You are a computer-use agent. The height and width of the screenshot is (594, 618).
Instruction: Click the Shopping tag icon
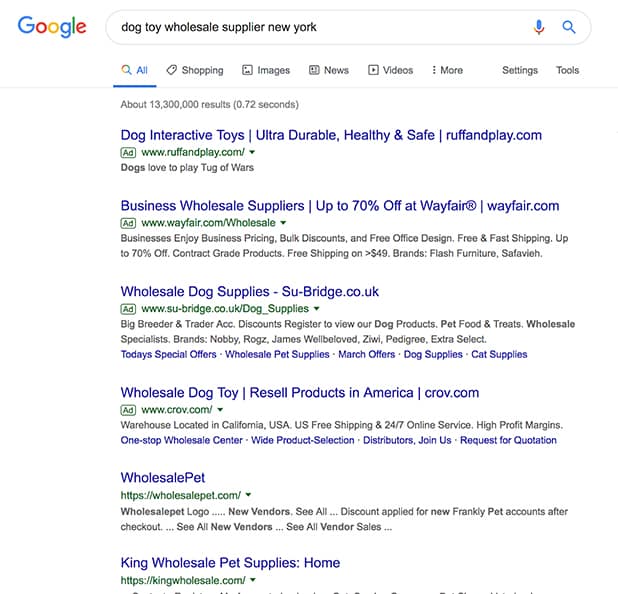pos(172,70)
